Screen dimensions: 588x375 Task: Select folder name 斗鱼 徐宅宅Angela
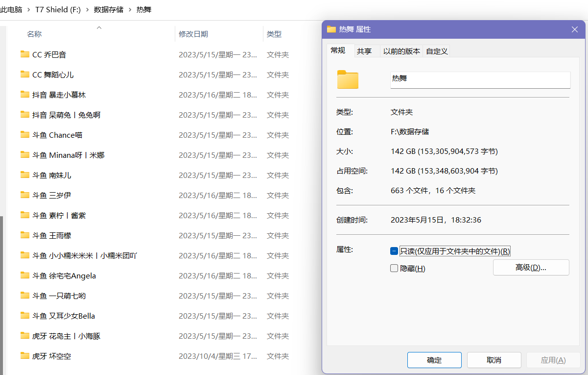point(64,275)
